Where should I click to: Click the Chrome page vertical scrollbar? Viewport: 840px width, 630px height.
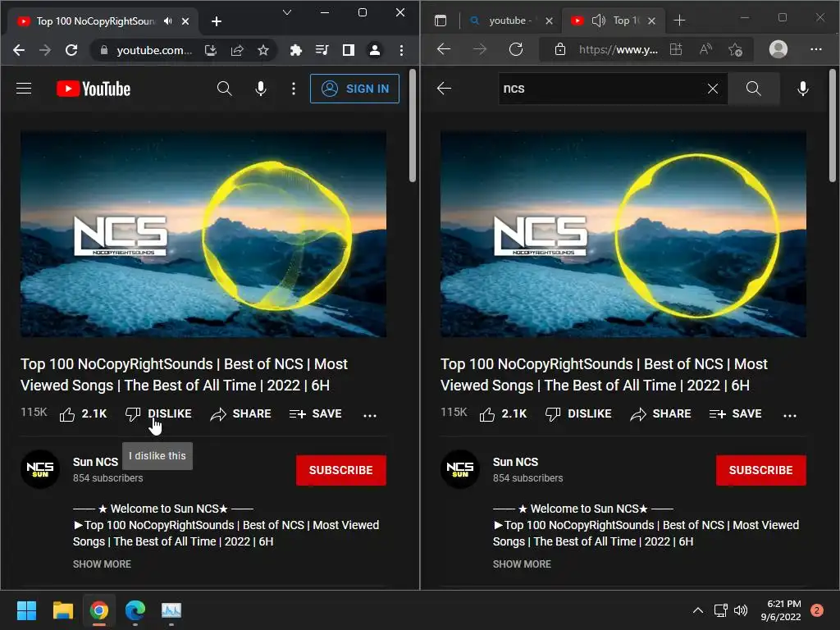(x=413, y=126)
